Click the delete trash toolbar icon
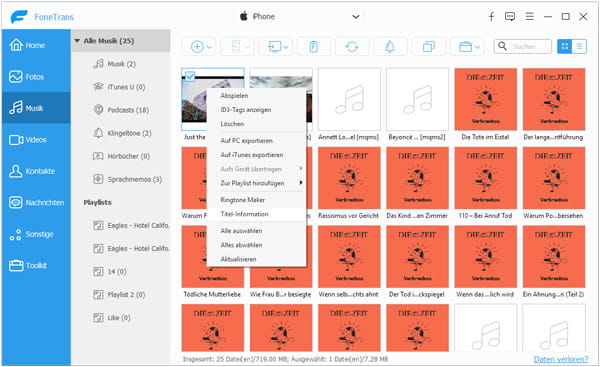The height and width of the screenshot is (367, 600). tap(313, 47)
